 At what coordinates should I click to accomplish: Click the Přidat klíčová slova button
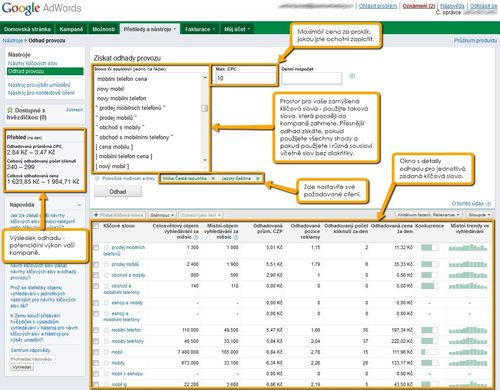tap(118, 215)
